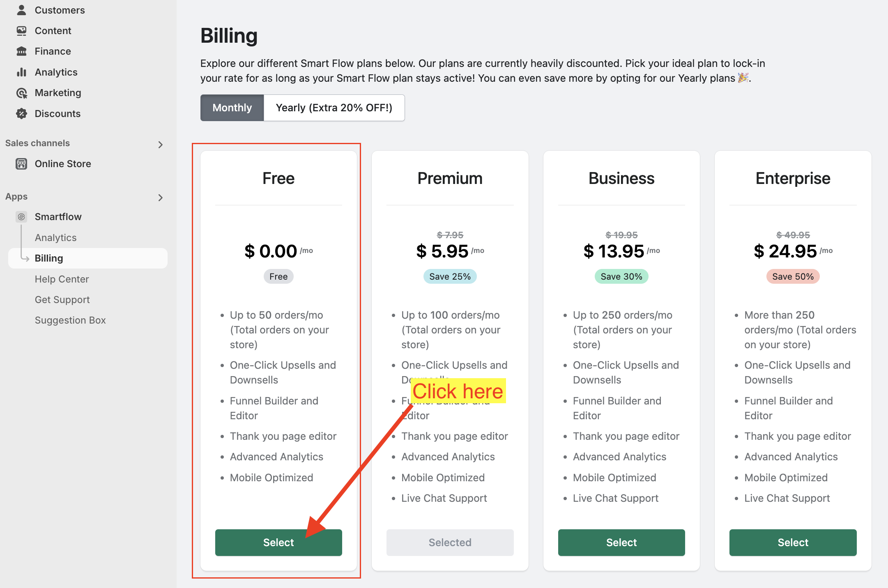Click the Discounts badge icon

(21, 114)
